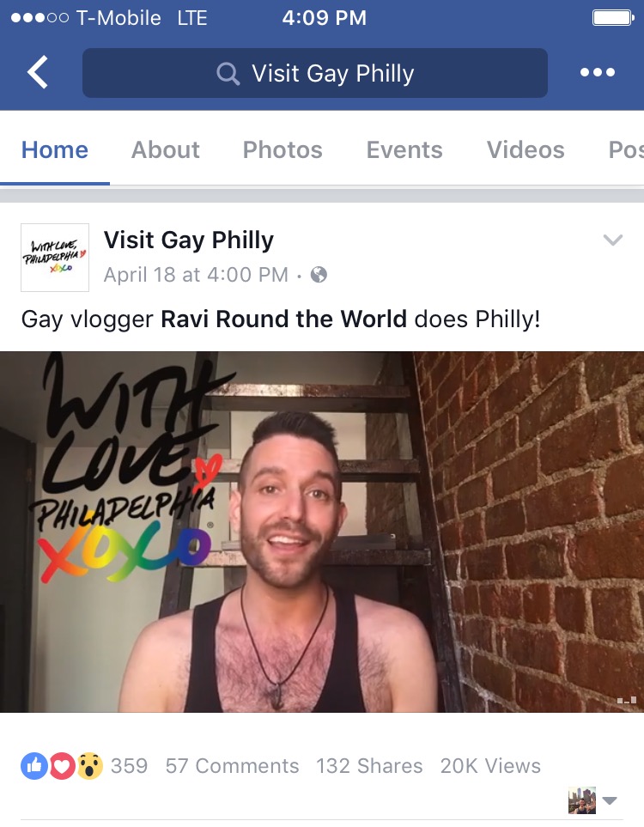
Task: Expand the post options chevron
Action: click(x=613, y=240)
